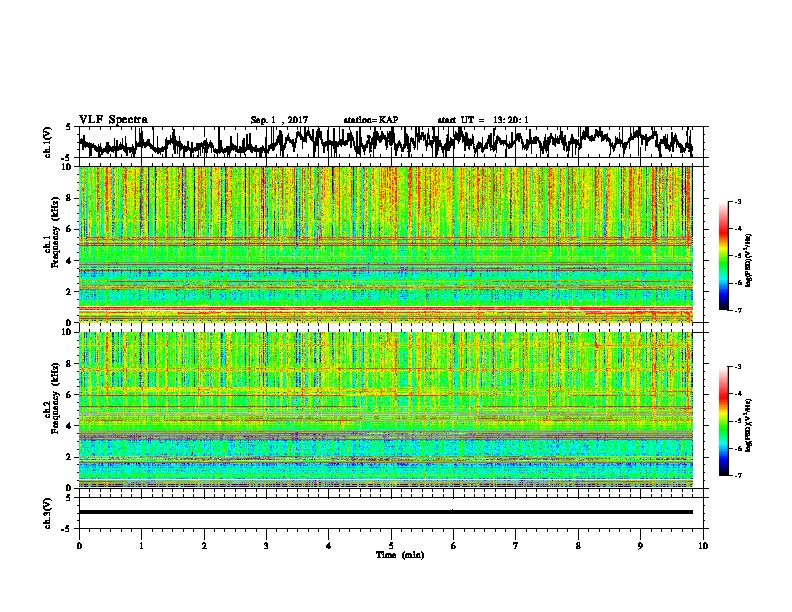Image resolution: width=792 pixels, height=612 pixels.
Task: Click the ch.3 flat black waveform line
Action: [x=385, y=512]
